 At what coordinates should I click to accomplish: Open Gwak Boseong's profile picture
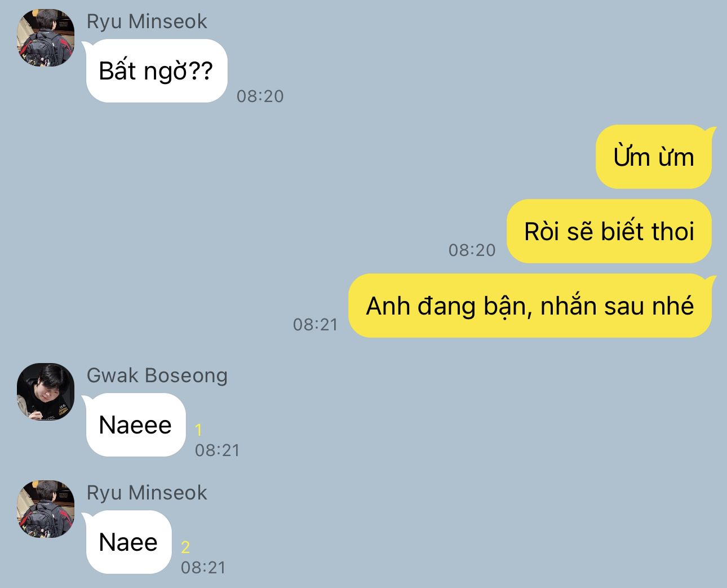tap(46, 391)
